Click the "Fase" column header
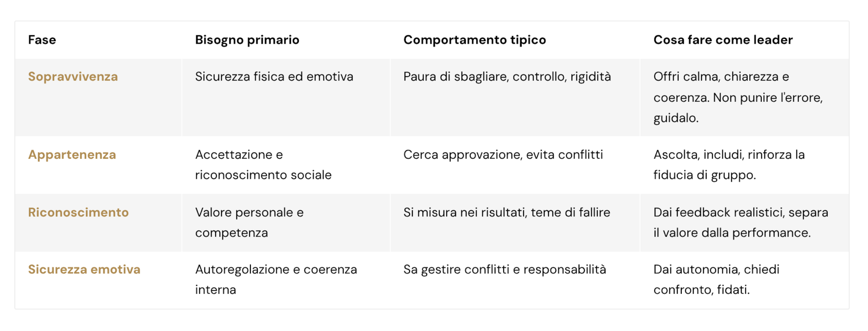This screenshot has width=868, height=331. click(x=42, y=40)
